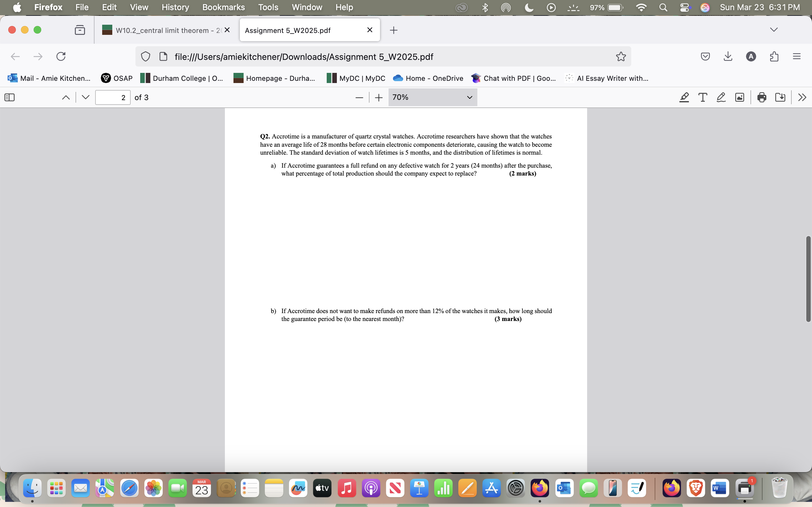
Task: Expand the list of all tabs
Action: point(774,29)
